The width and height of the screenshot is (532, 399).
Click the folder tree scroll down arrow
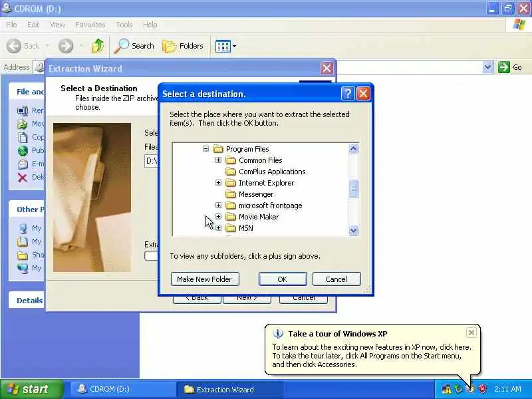click(354, 230)
